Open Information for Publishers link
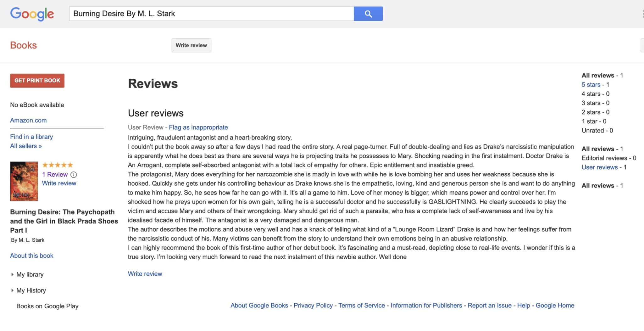 click(426, 306)
